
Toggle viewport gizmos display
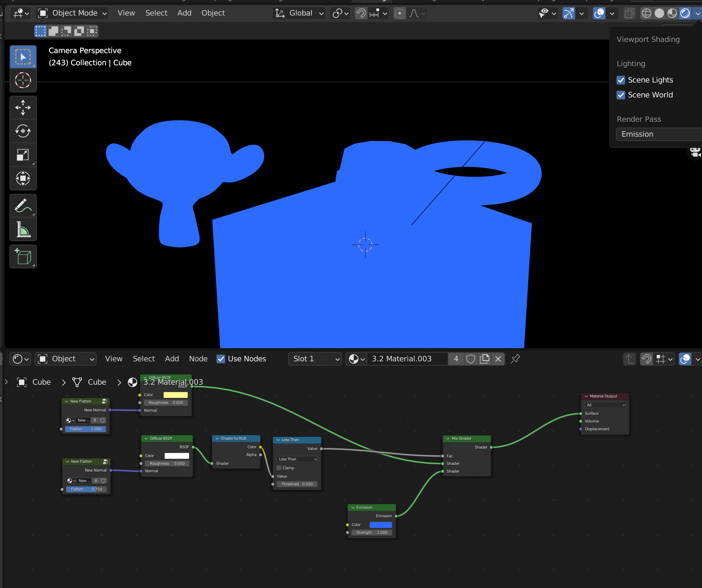pyautogui.click(x=568, y=13)
